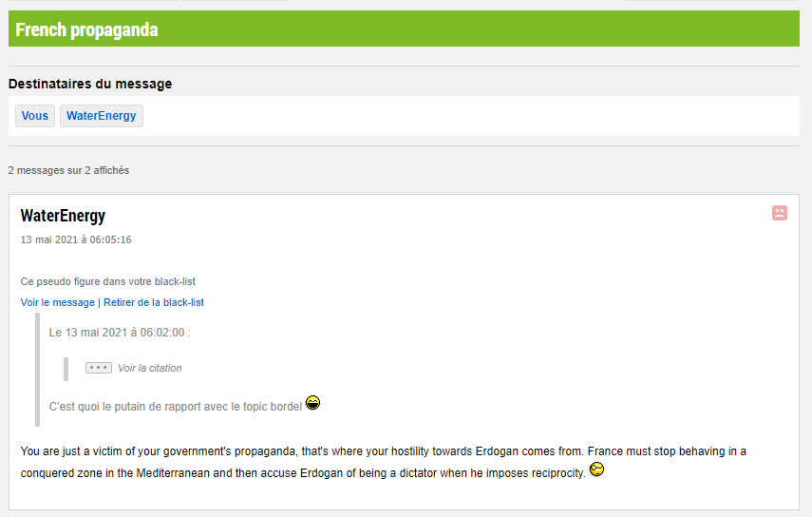Click the "Destinataires du message" heading

[x=90, y=84]
